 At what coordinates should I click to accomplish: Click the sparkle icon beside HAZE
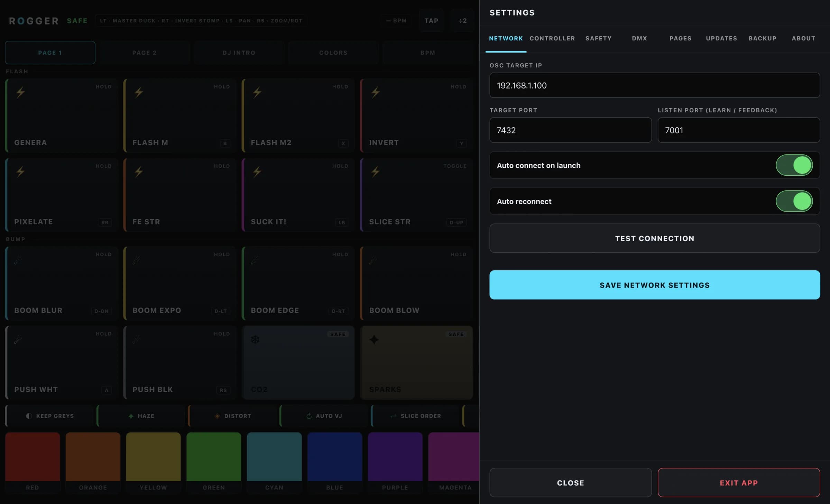[x=131, y=416]
